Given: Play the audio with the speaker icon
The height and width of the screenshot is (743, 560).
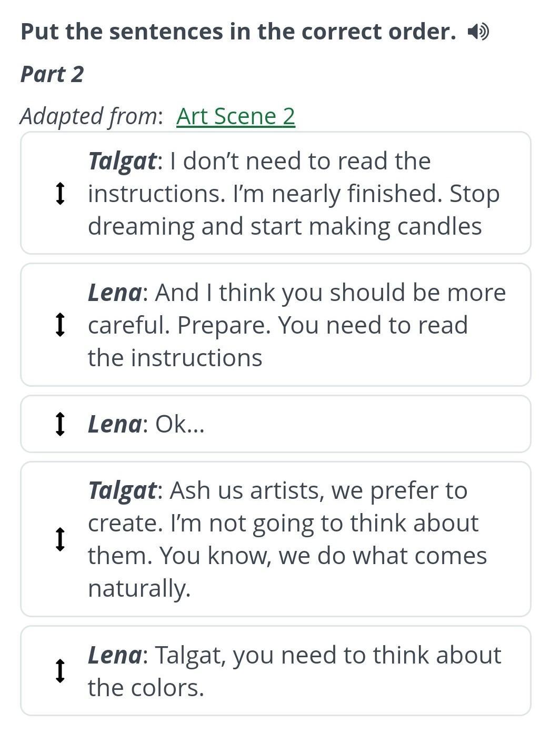Looking at the screenshot, I should pyautogui.click(x=478, y=32).
